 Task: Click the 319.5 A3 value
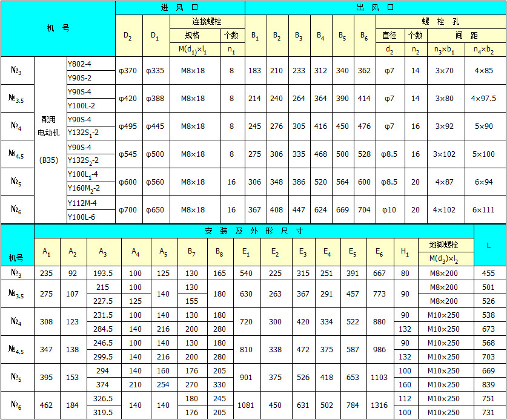pos(103,412)
